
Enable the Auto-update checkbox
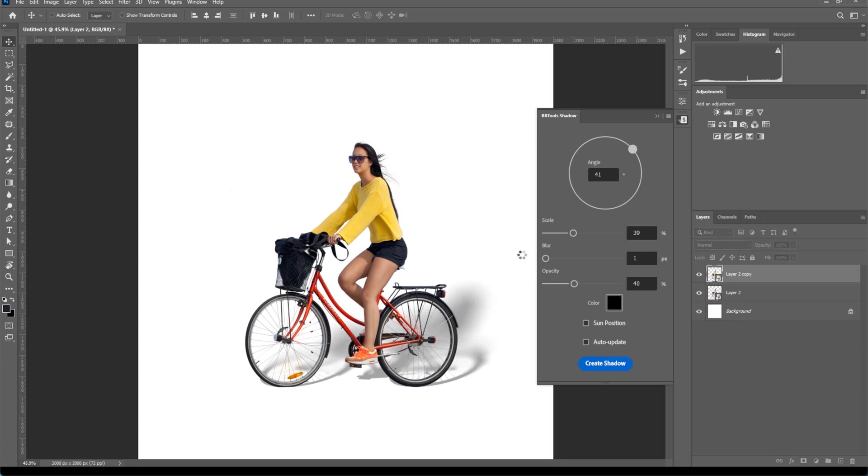(x=586, y=342)
